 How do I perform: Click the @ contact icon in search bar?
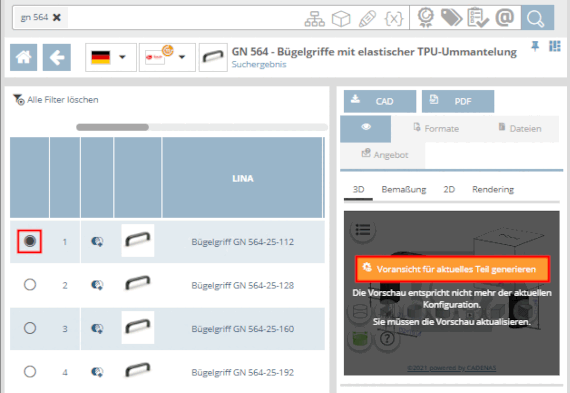[505, 17]
